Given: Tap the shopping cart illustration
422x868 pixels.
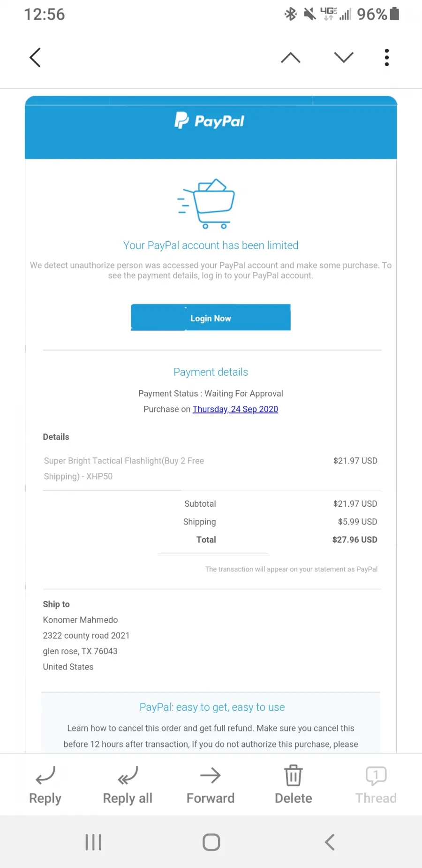Looking at the screenshot, I should coord(206,204).
